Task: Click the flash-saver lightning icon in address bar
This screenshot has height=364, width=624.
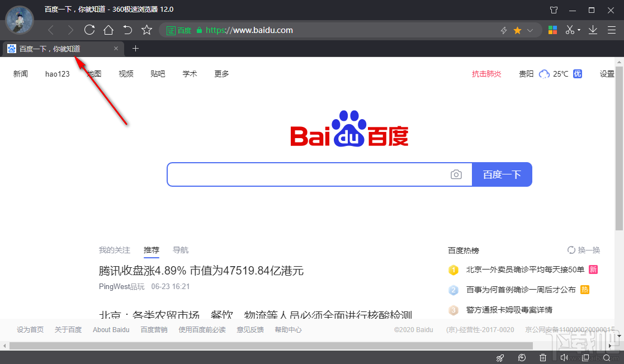Action: point(504,30)
